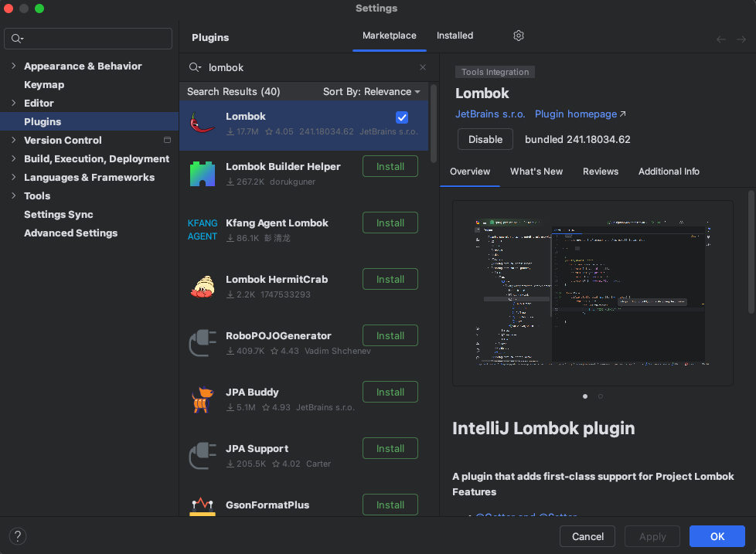Viewport: 756px width, 554px height.
Task: Open the plugins settings gear menu
Action: 519,36
